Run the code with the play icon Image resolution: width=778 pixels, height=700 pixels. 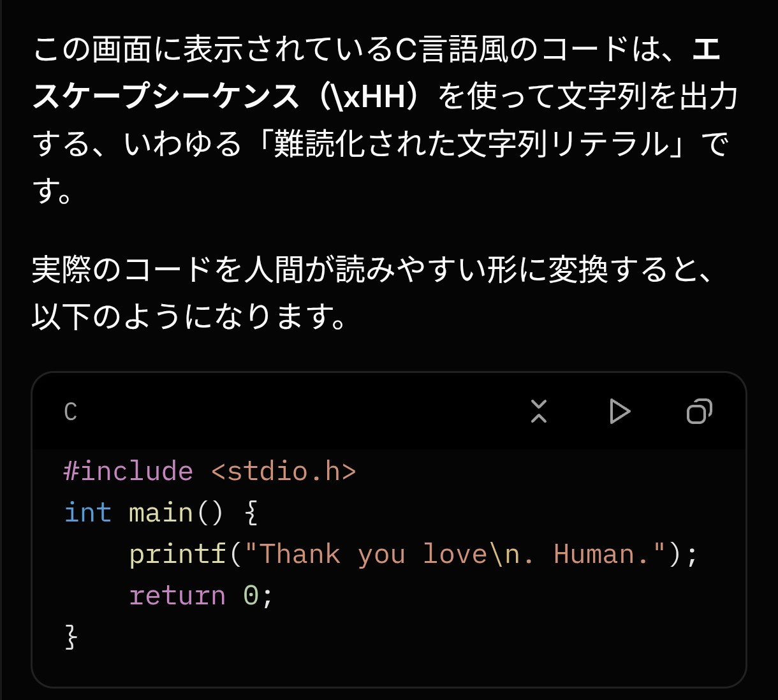(619, 412)
